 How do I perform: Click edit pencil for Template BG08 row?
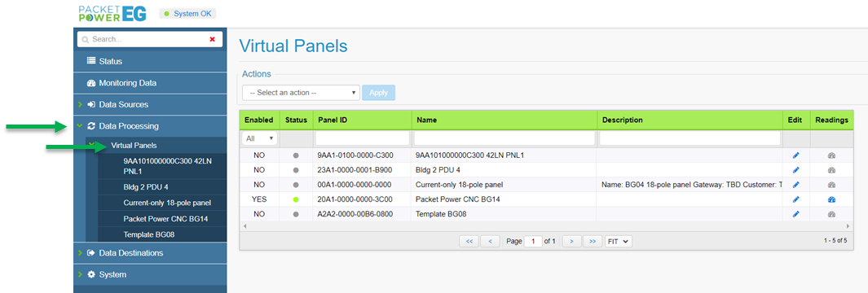(796, 214)
